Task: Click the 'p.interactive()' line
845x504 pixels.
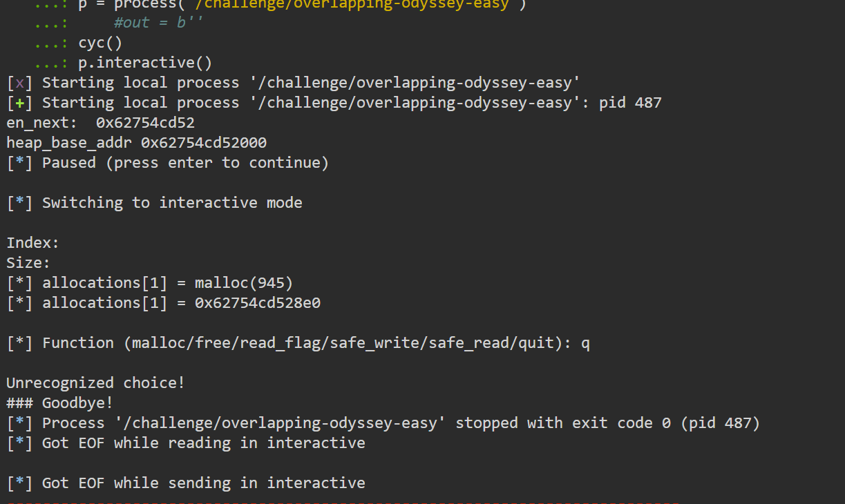Action: (145, 63)
